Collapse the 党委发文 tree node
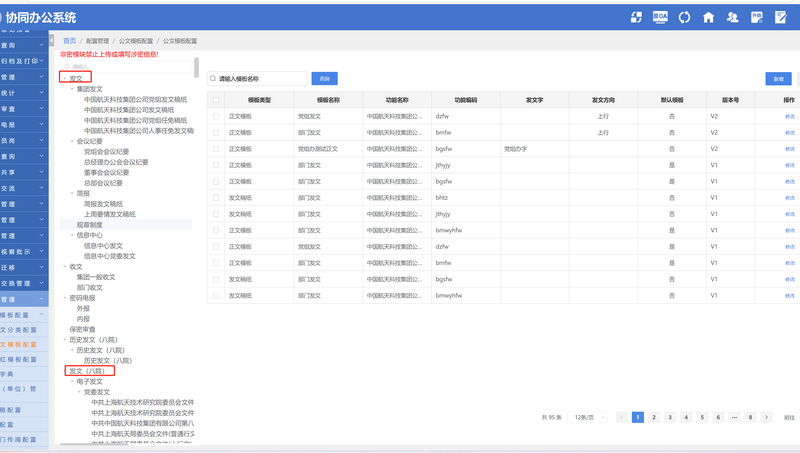Screen dimensions: 800x453 pyautogui.click(x=79, y=392)
